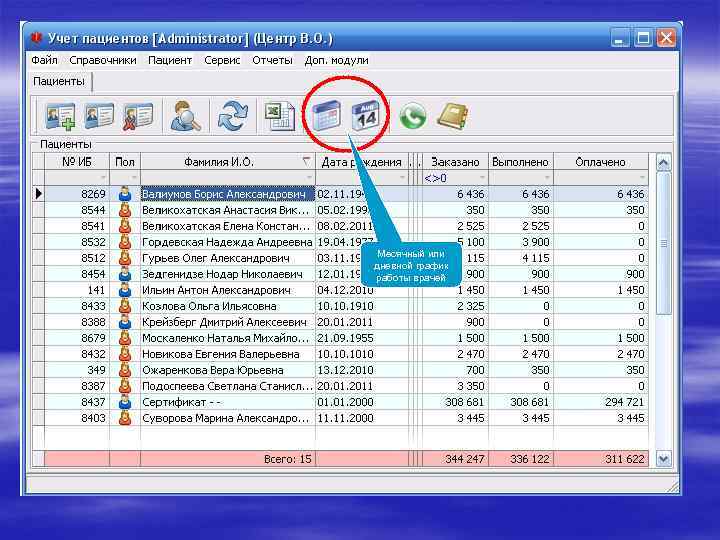Select the Сертификат - - row name
The width and height of the screenshot is (720, 540).
click(181, 402)
